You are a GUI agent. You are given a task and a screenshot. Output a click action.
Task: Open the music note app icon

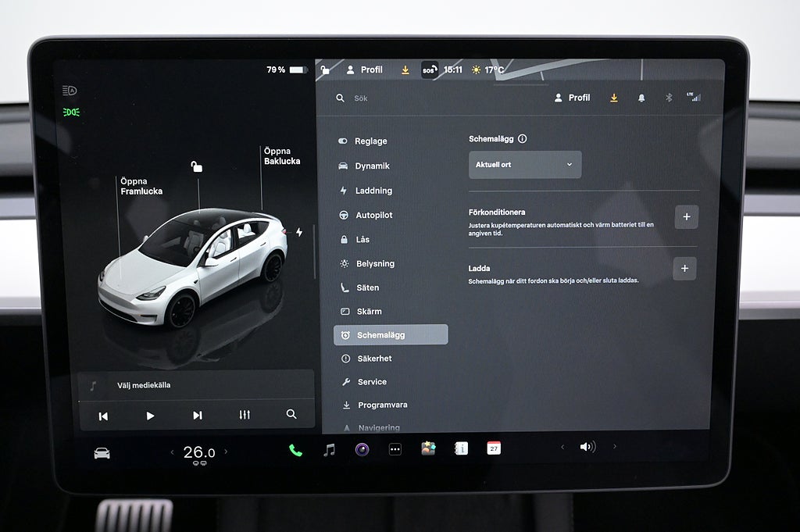[x=329, y=449]
